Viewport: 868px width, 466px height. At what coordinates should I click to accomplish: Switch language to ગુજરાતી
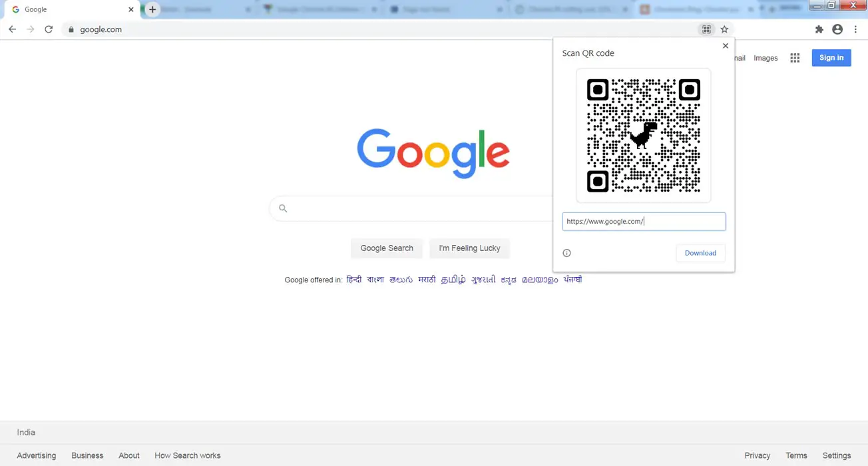click(483, 280)
